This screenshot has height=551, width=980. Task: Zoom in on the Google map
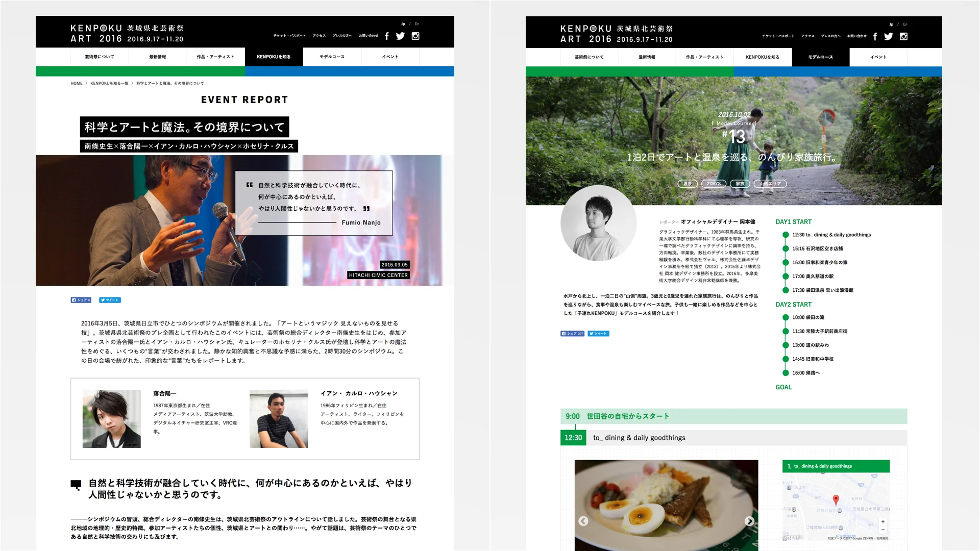(883, 522)
